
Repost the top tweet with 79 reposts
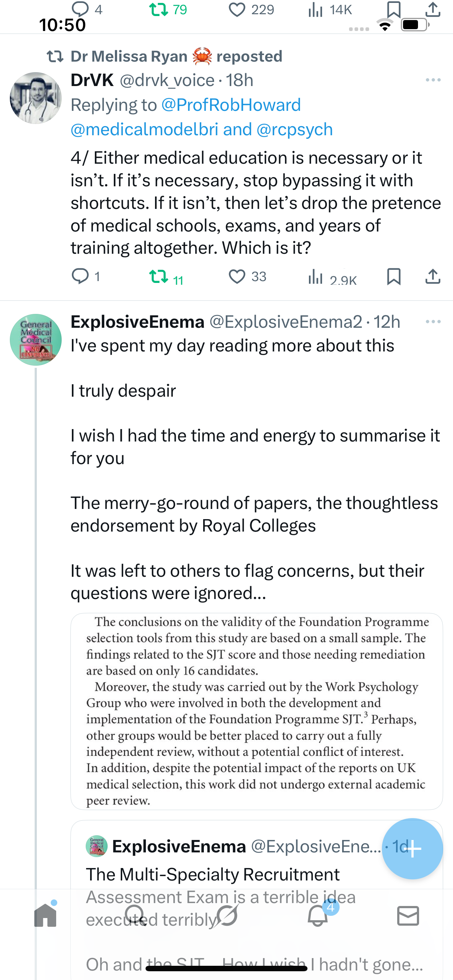[159, 9]
